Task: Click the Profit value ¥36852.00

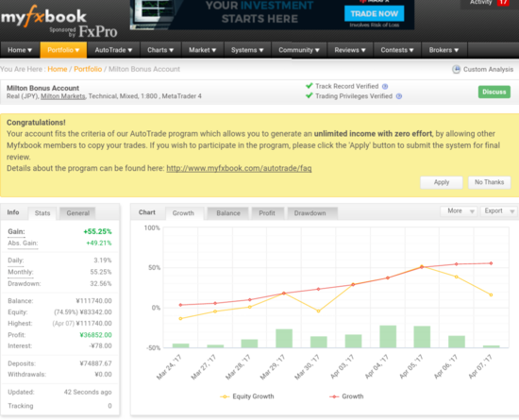Action: [95, 335]
